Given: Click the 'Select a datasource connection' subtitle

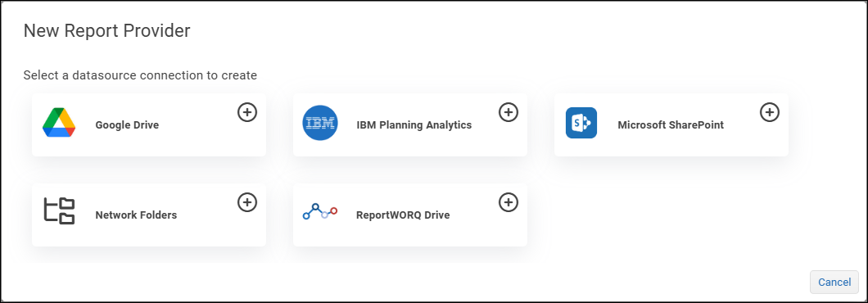Looking at the screenshot, I should (x=140, y=75).
